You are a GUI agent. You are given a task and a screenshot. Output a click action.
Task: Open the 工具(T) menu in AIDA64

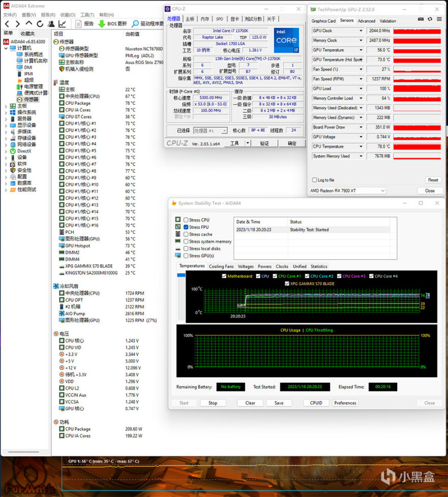87,15
